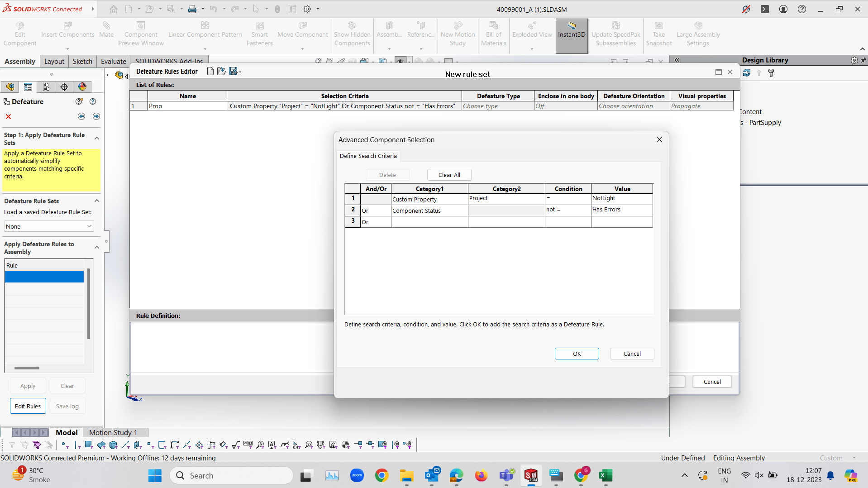Image resolution: width=868 pixels, height=488 pixels.
Task: Toggle filter vertices icon in selection filter bar
Action: click(x=65, y=445)
